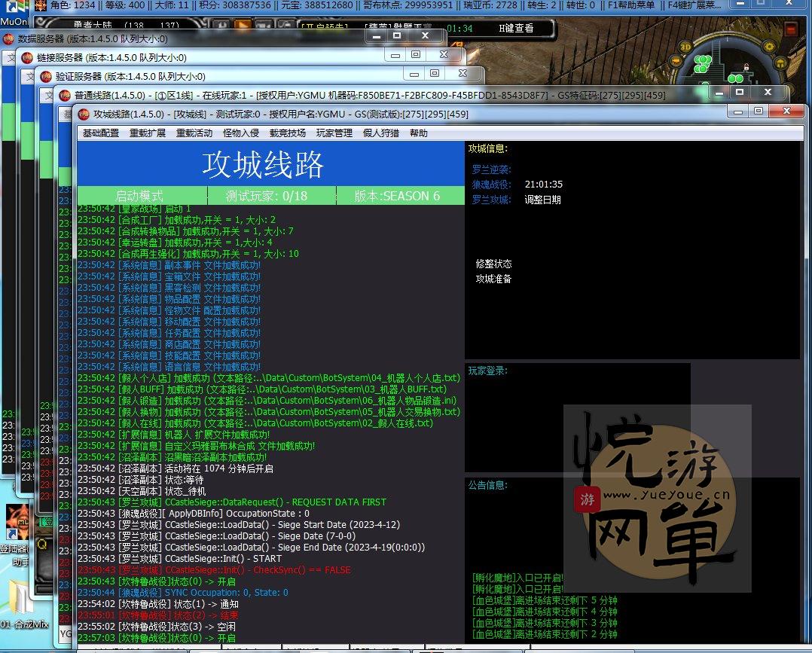812x653 pixels.
Task: Click the 启动模式 status label
Action: pos(139,196)
